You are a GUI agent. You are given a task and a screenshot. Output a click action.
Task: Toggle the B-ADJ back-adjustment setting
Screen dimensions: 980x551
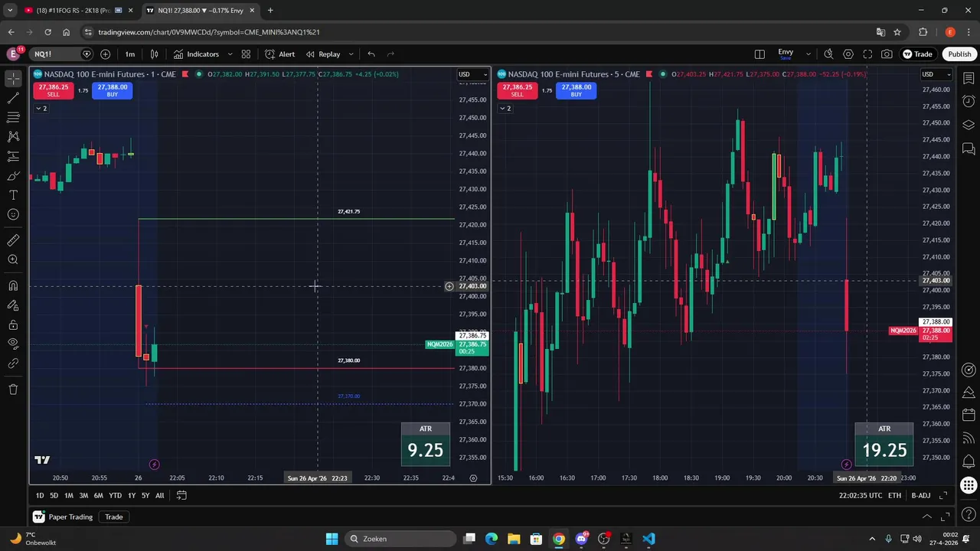[x=921, y=496]
